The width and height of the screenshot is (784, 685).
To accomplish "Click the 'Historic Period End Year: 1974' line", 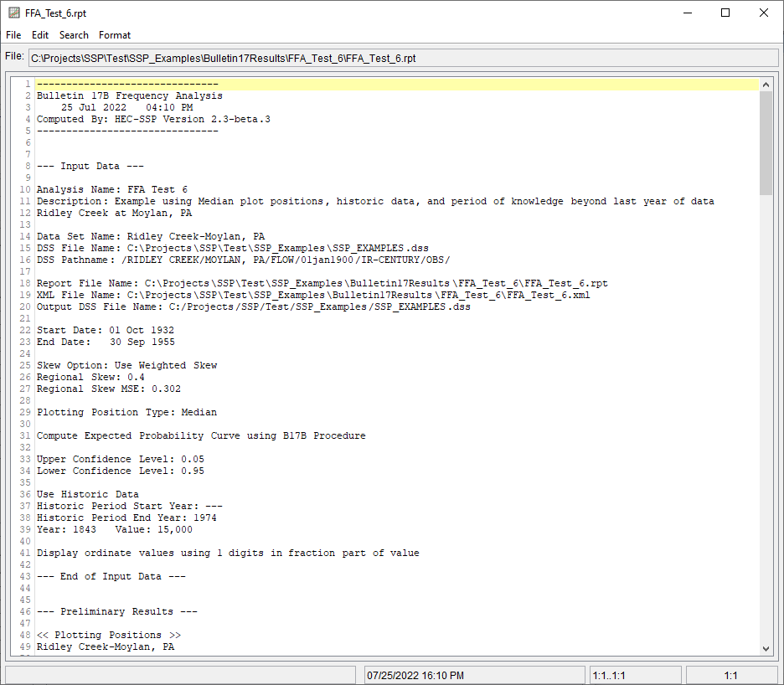I will pyautogui.click(x=126, y=518).
